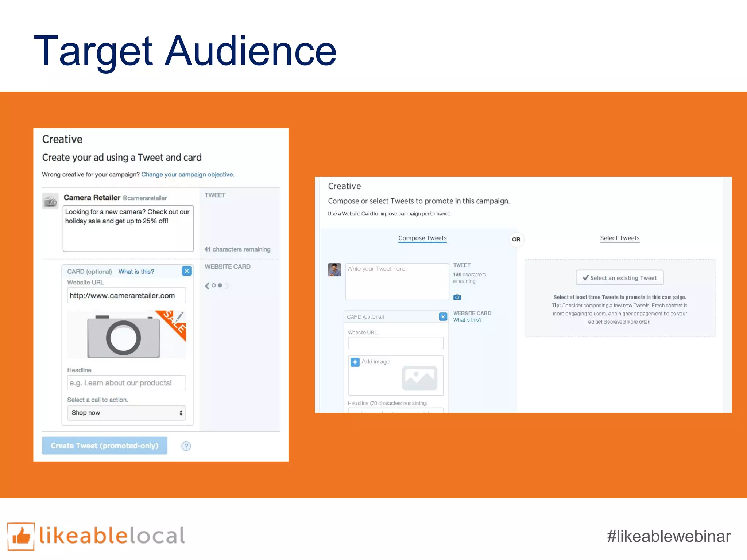This screenshot has height=560, width=747.
Task: Click the cameraretailer.com Website URL field
Action: click(127, 296)
